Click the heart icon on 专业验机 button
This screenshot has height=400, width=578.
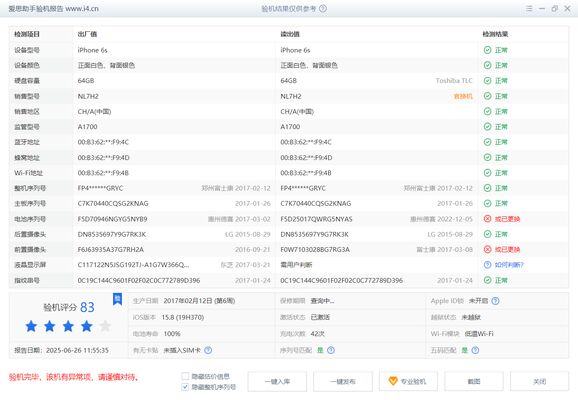pos(393,381)
